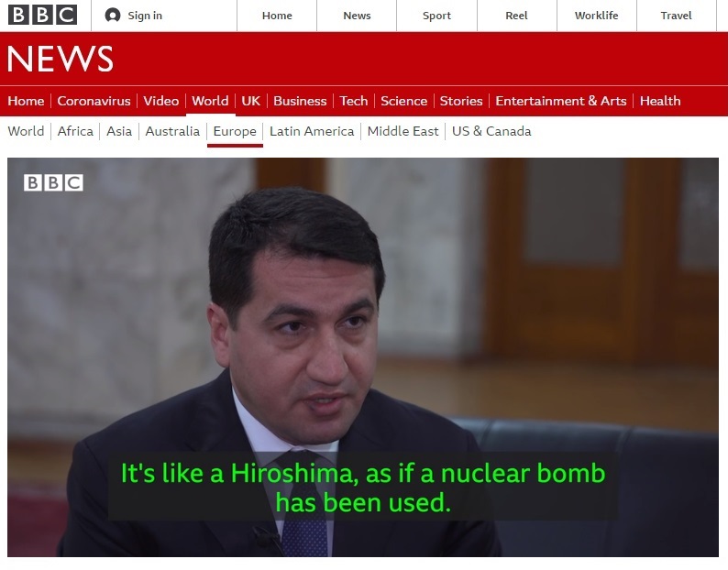728x570 pixels.
Task: Go to Entertainment & Arts section
Action: coord(560,101)
